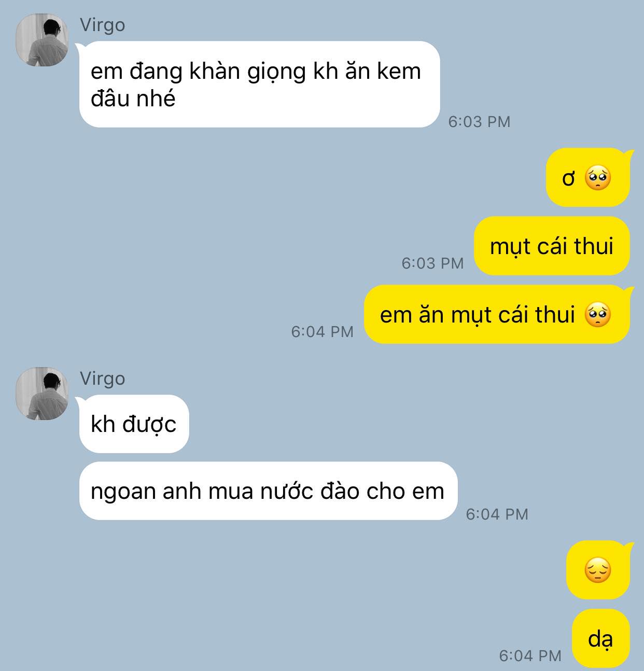
Task: Tap the lower Virgo sender name
Action: tap(102, 379)
